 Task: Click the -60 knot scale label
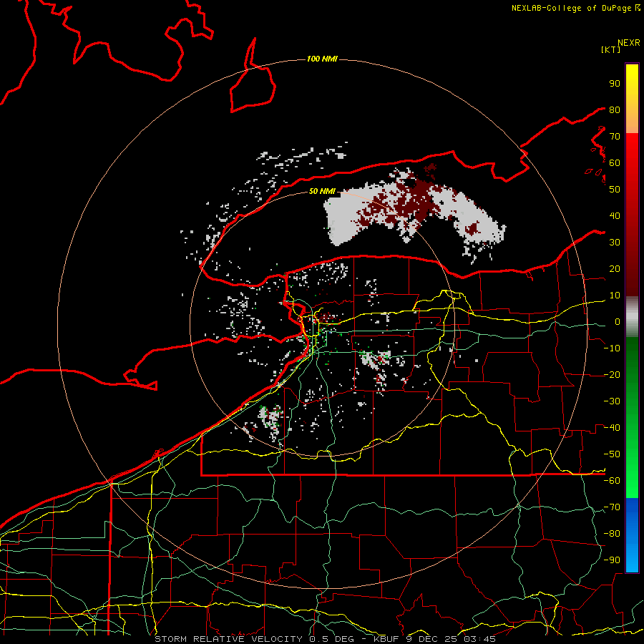coord(612,481)
